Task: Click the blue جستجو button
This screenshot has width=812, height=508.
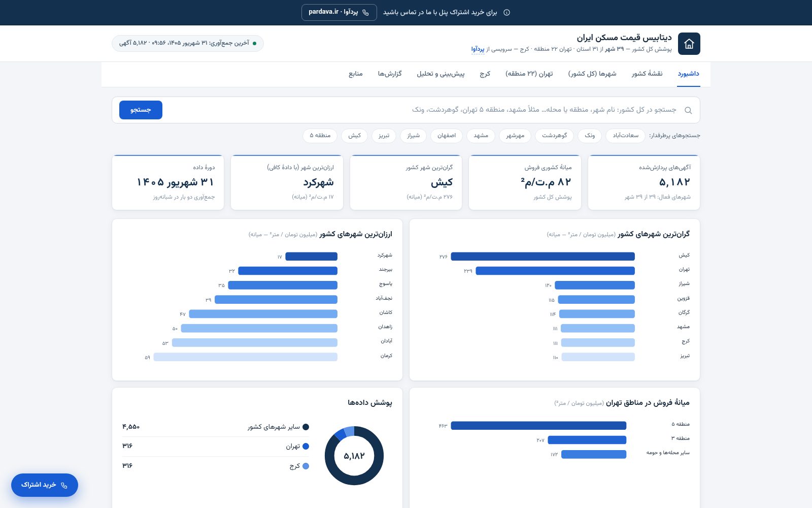Action: (141, 110)
